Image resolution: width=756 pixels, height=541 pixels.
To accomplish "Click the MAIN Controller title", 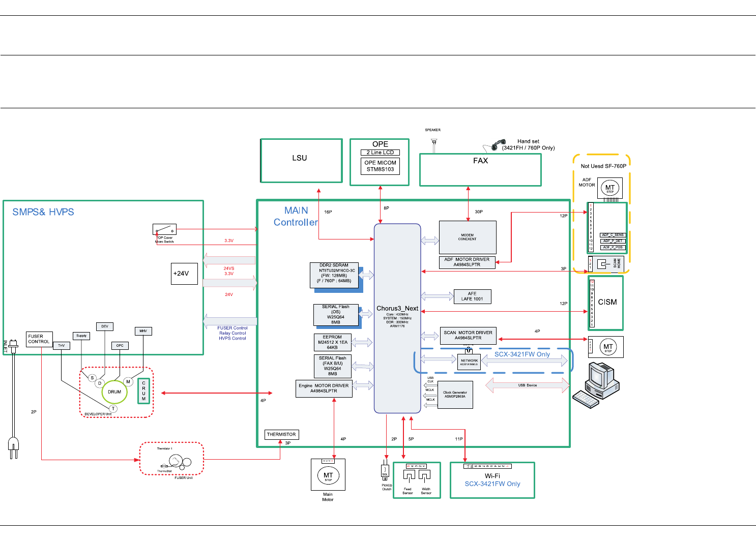I will point(296,217).
